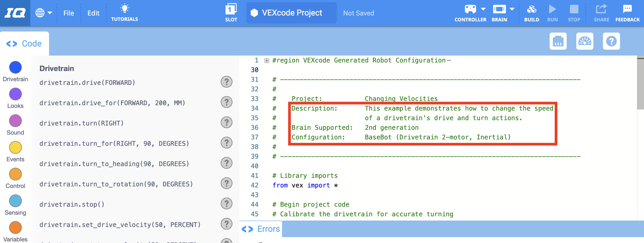Open the File menu
Image resolution: width=644 pixels, height=243 pixels.
coord(69,13)
